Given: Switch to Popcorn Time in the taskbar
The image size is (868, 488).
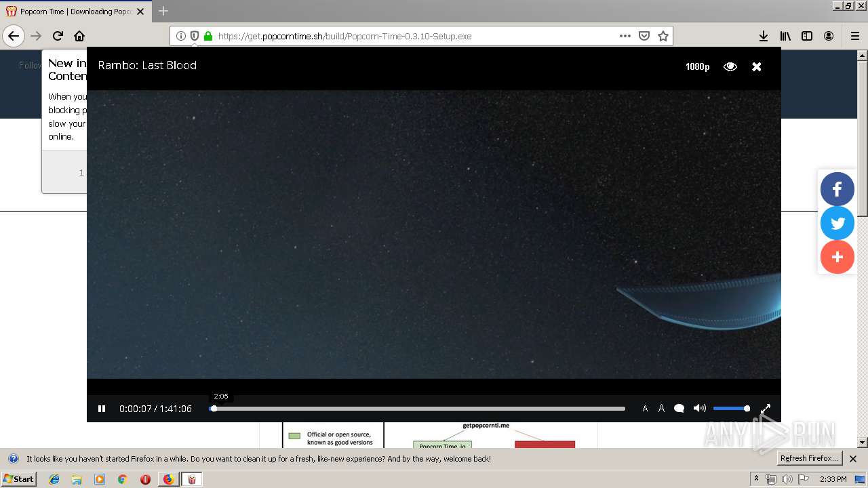Looking at the screenshot, I should (x=192, y=479).
